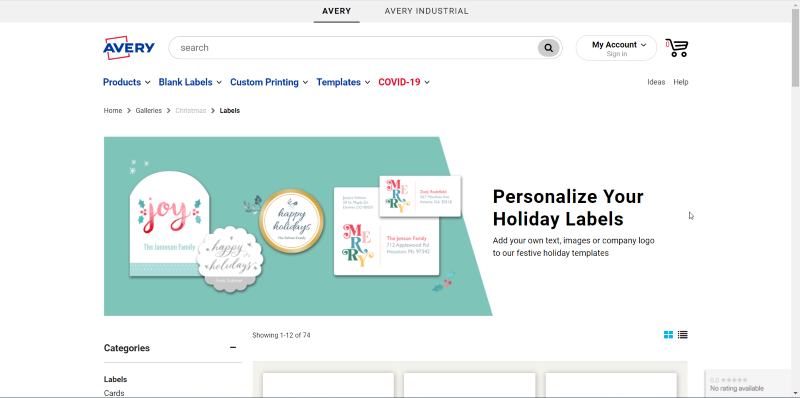Open the Templates dropdown menu
Screen dimensions: 800x398
pyautogui.click(x=343, y=82)
